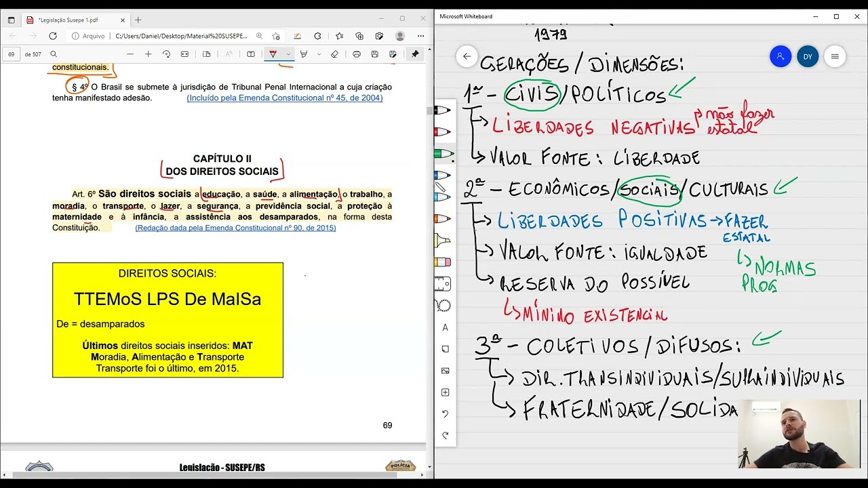
Task: Open the Whiteboard settings hamburger menu
Action: pos(835,56)
